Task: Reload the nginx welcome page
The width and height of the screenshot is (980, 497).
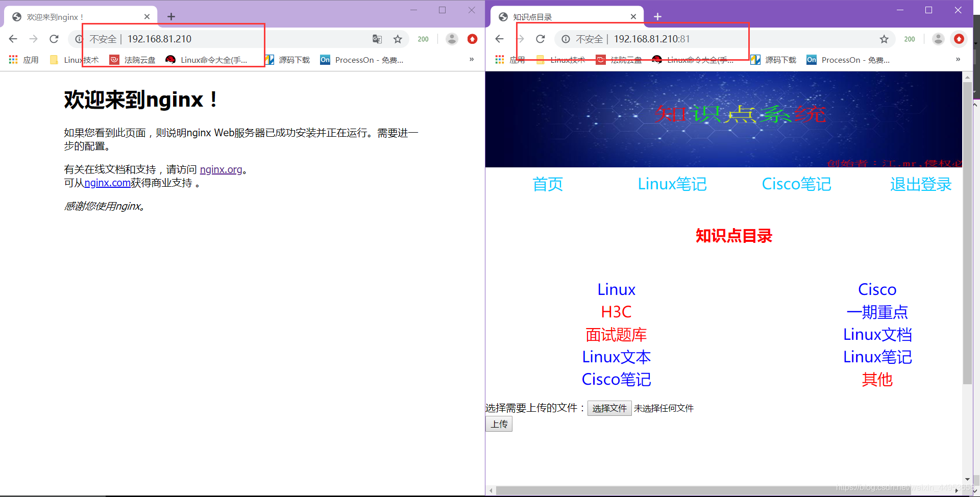Action: (54, 39)
